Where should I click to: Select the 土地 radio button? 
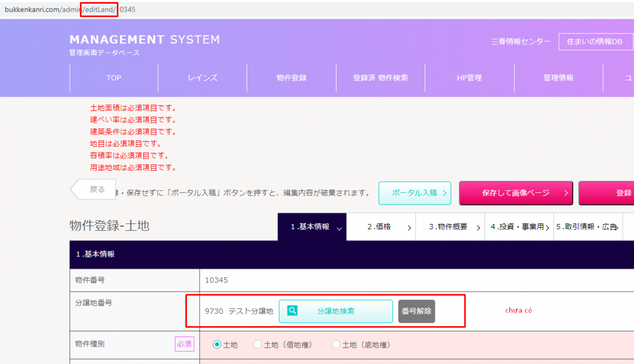click(x=217, y=344)
